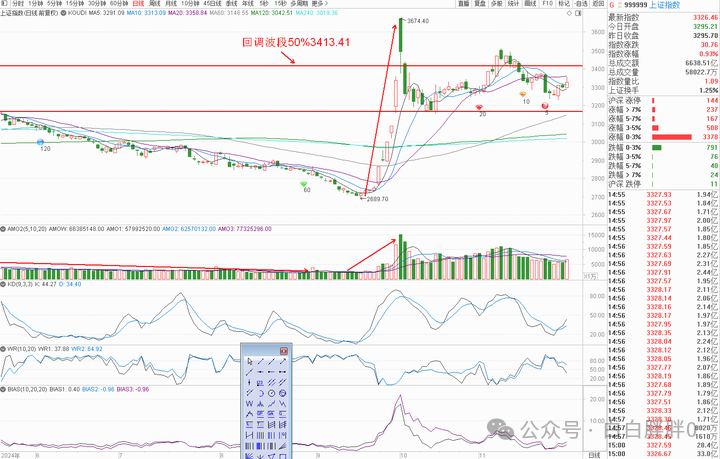720x459 pixels.
Task: Select the 年线 yearly chart tab
Action: click(x=248, y=4)
